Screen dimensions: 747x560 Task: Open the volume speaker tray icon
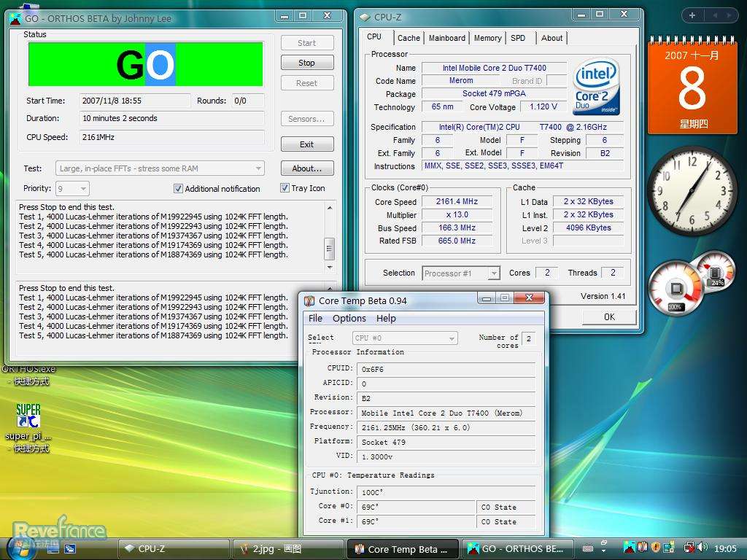tap(702, 548)
